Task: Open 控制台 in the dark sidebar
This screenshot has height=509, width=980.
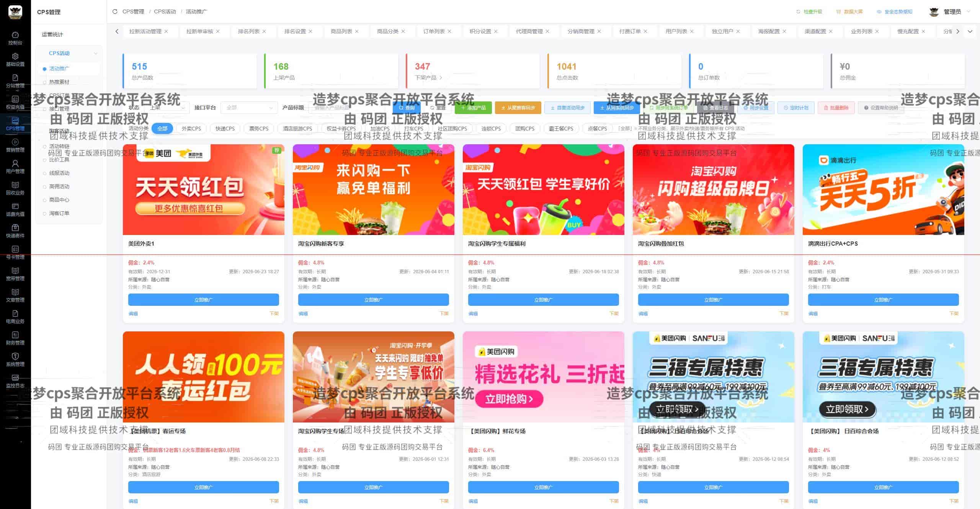Action: point(15,38)
